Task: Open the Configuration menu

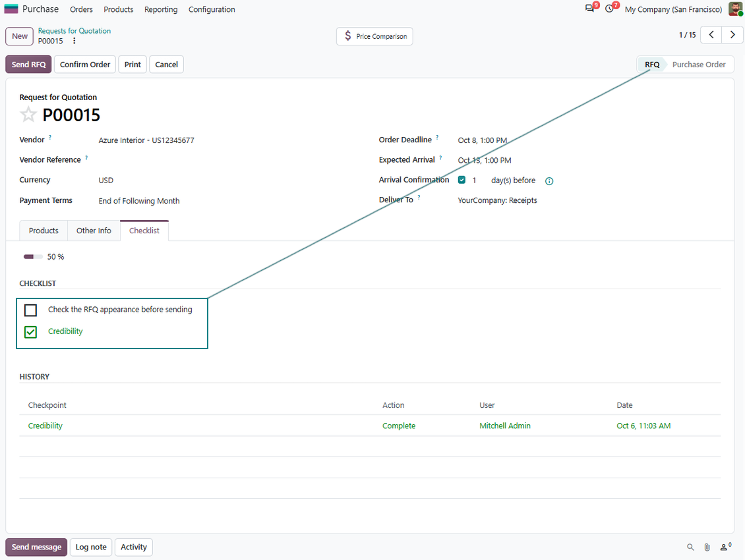Action: pyautogui.click(x=212, y=9)
